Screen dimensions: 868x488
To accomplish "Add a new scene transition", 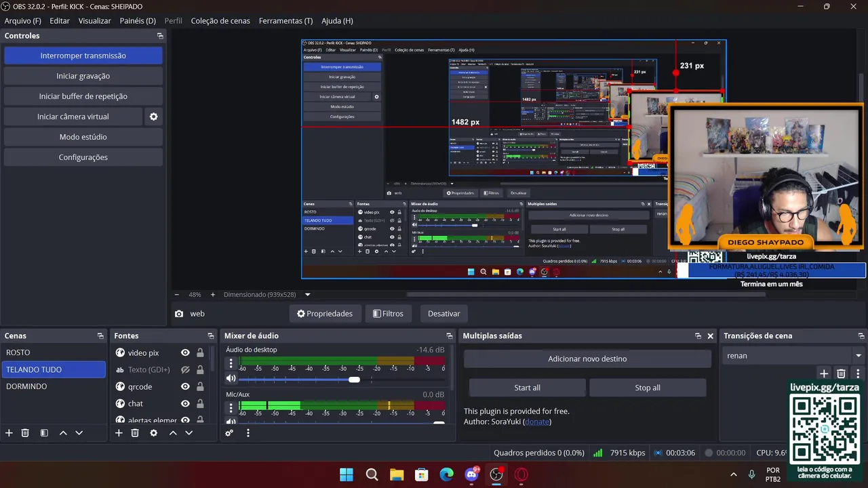I will (824, 373).
